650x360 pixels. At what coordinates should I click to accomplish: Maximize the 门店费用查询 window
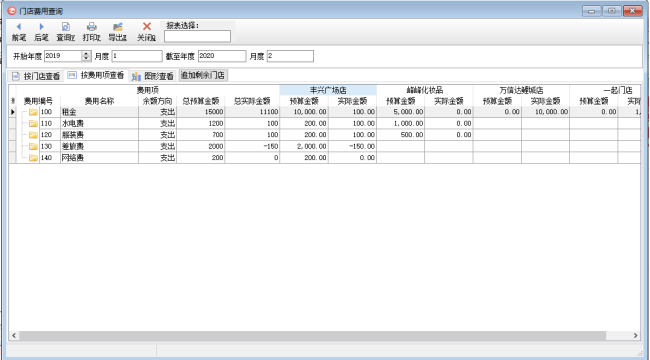[611, 11]
